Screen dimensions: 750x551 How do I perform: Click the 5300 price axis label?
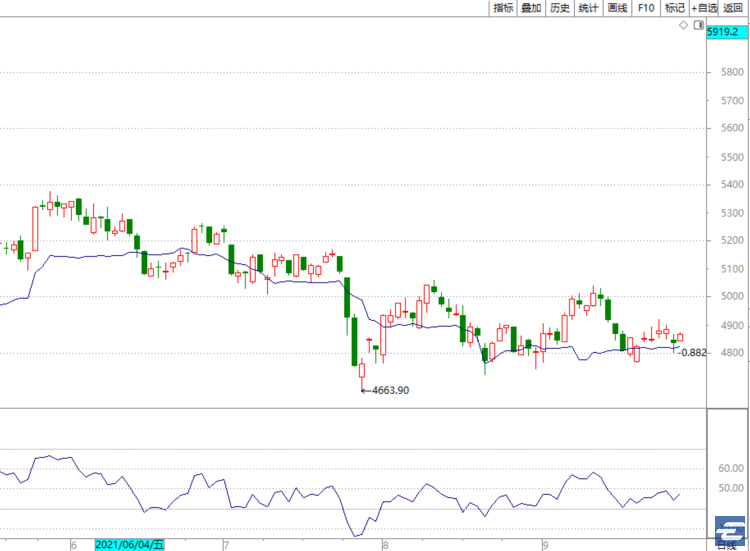click(732, 213)
